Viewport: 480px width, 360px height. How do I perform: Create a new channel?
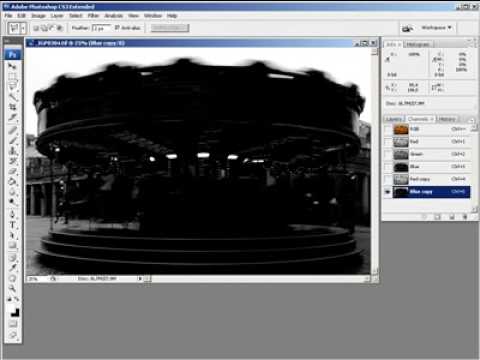(452, 217)
